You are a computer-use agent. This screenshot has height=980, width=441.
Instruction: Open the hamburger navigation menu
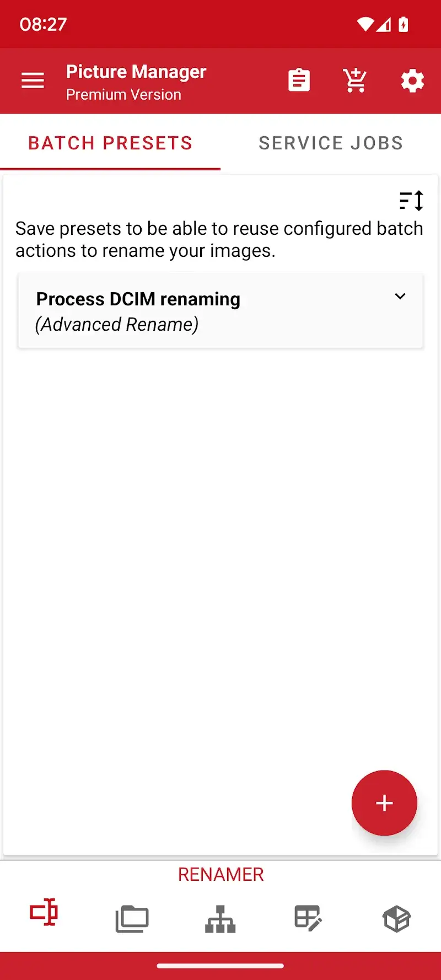[33, 80]
